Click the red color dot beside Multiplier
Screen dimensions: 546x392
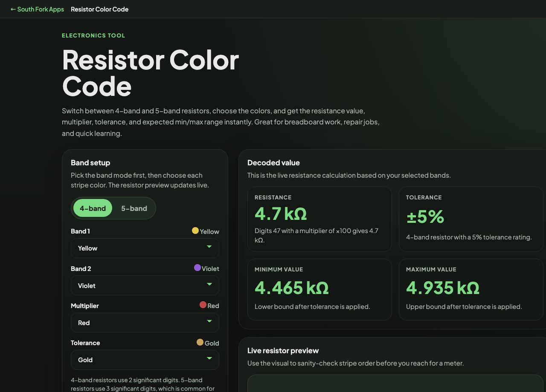pyautogui.click(x=203, y=305)
